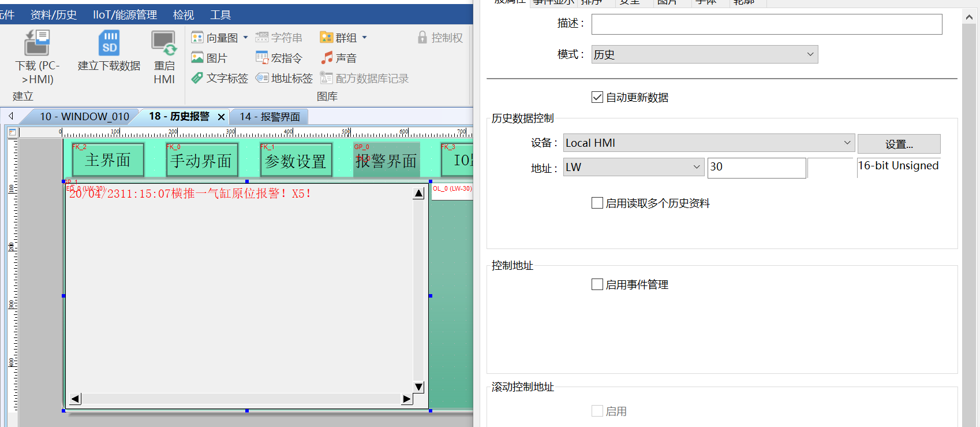Open the 文字标签 text label library
980x427 pixels.
click(220, 78)
